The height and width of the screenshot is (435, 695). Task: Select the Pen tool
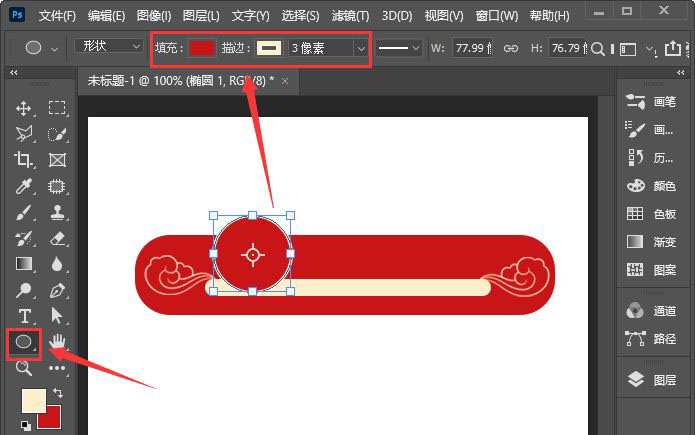click(x=58, y=290)
